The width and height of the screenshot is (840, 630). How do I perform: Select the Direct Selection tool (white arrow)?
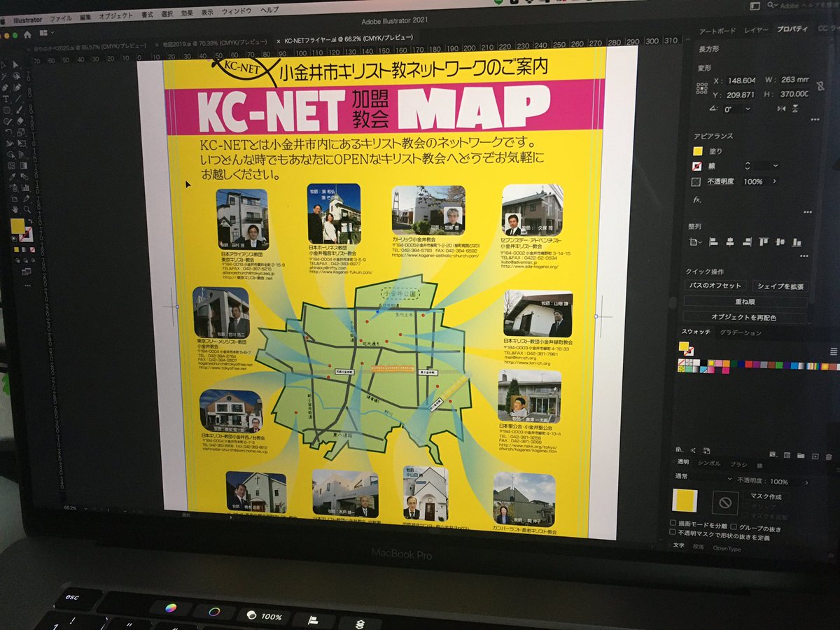[x=16, y=65]
